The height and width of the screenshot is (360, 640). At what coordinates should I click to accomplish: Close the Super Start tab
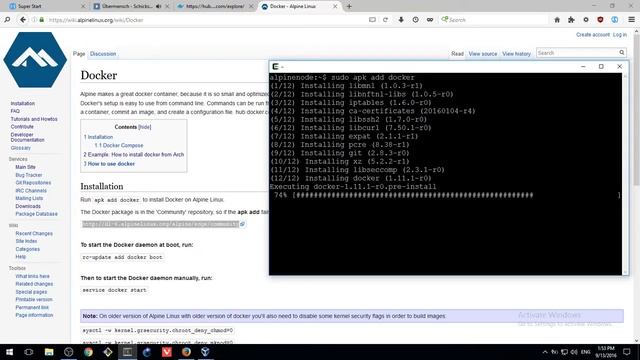[83, 6]
